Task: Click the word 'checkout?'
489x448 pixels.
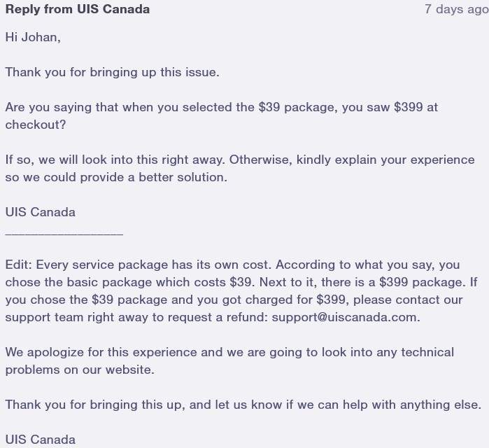Action: [36, 125]
